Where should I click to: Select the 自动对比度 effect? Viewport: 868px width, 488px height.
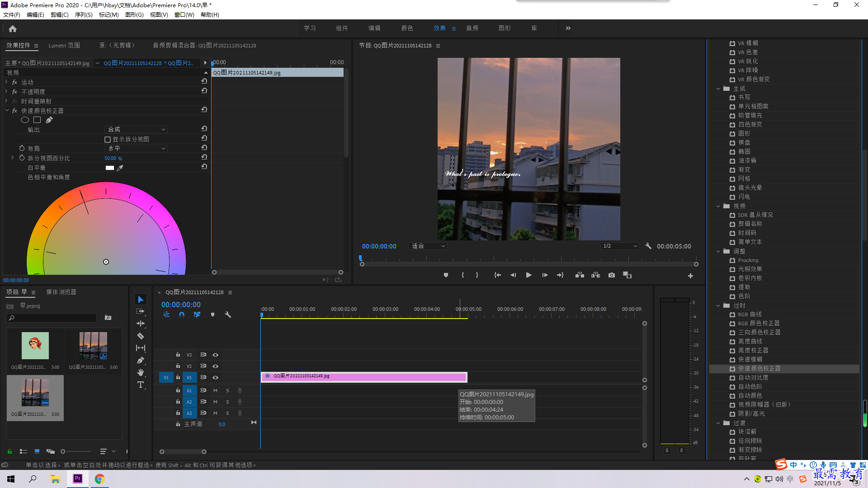753,378
